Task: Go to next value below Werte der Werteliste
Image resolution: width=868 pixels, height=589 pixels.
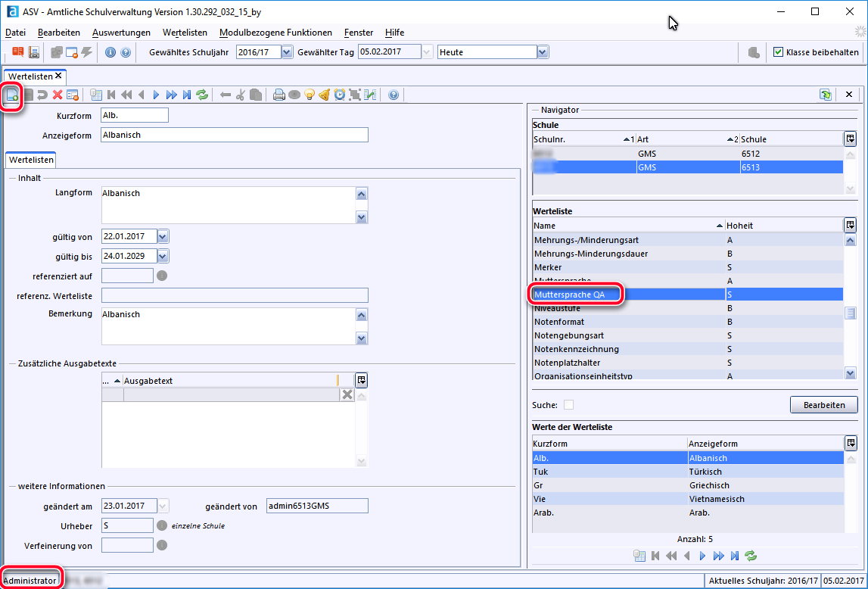Action: tap(702, 556)
